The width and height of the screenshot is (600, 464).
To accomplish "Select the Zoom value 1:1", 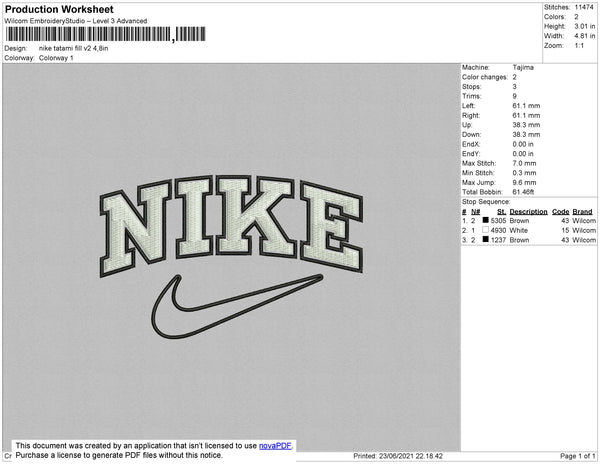I will [x=579, y=46].
